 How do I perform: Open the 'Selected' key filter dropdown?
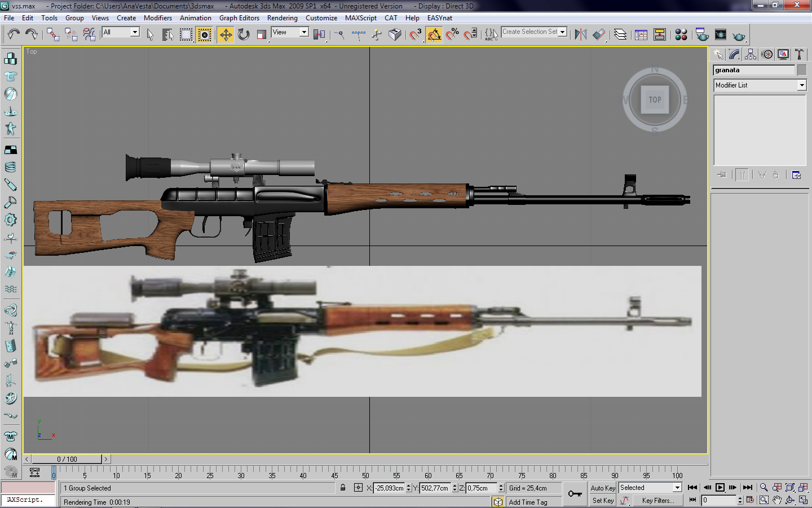pyautogui.click(x=677, y=488)
